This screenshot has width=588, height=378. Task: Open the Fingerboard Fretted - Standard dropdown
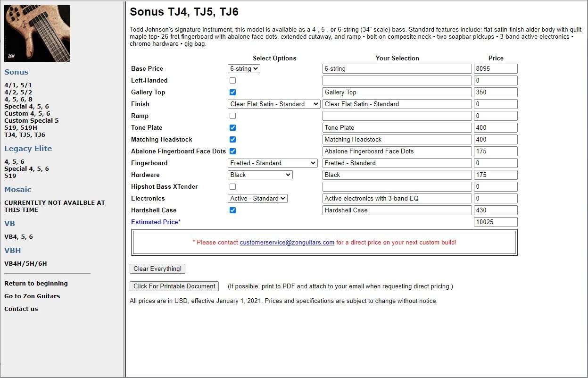click(273, 163)
